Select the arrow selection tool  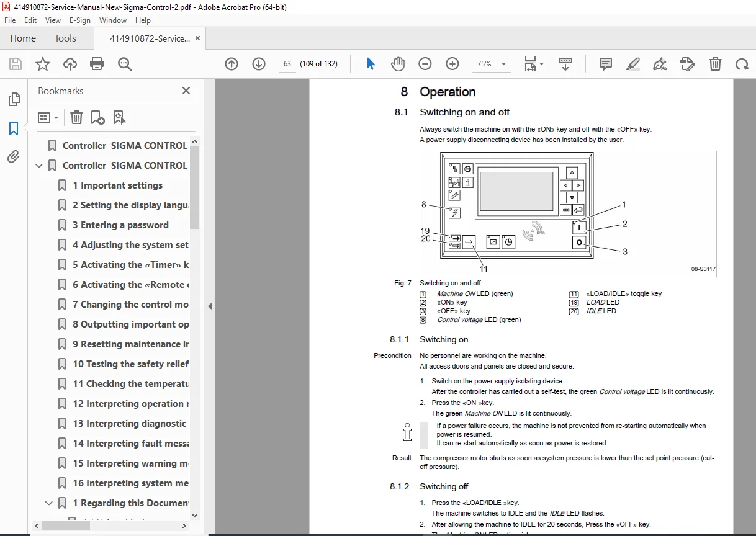371,64
